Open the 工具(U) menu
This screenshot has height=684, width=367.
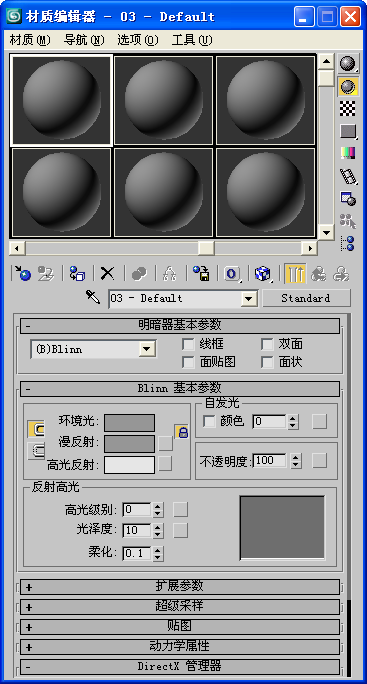click(x=192, y=41)
